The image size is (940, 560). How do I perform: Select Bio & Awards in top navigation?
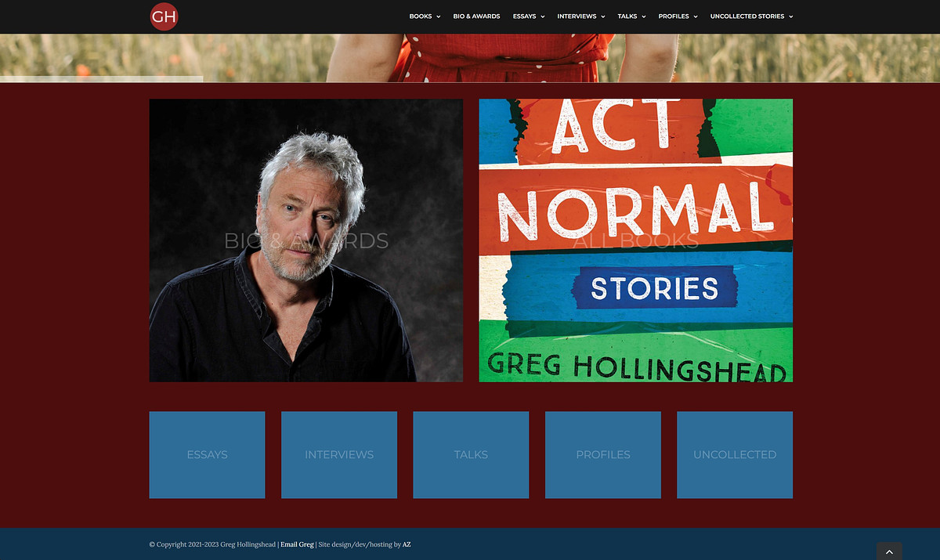(x=476, y=16)
